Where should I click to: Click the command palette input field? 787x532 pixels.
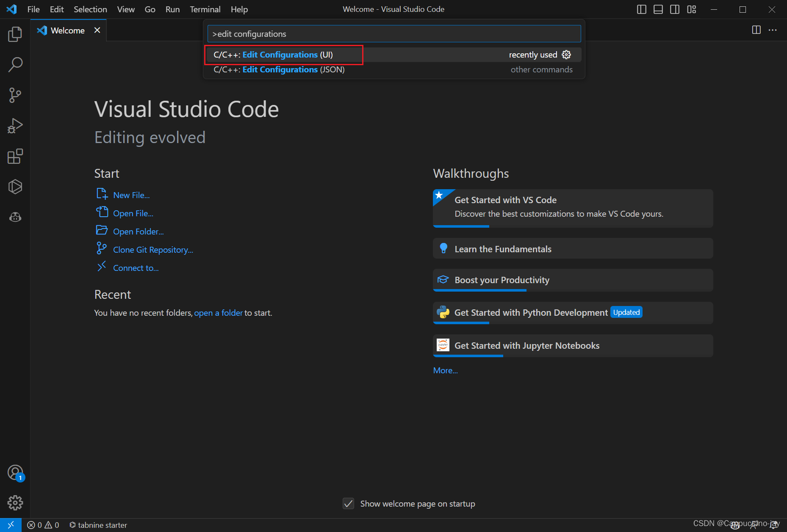394,34
